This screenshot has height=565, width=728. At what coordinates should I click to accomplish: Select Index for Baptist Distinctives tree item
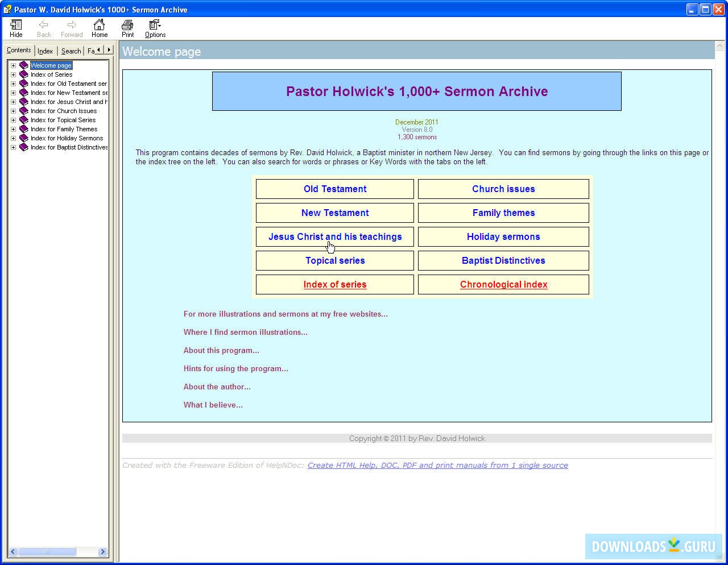[69, 147]
